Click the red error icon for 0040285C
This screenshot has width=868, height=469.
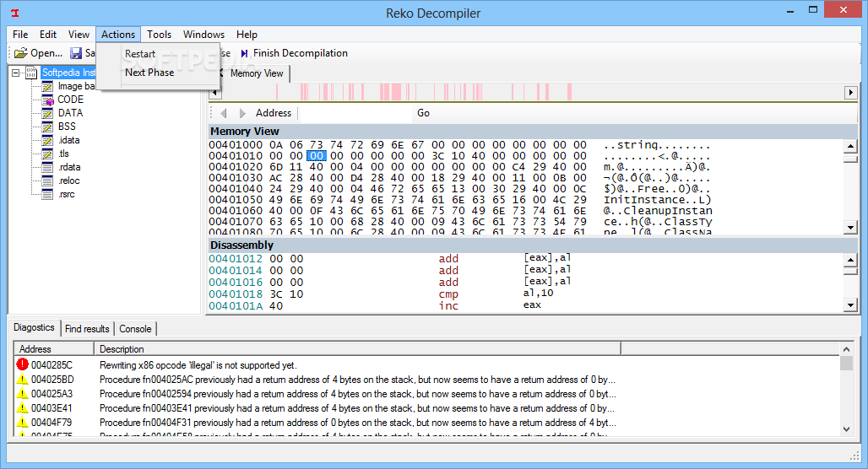coord(22,364)
